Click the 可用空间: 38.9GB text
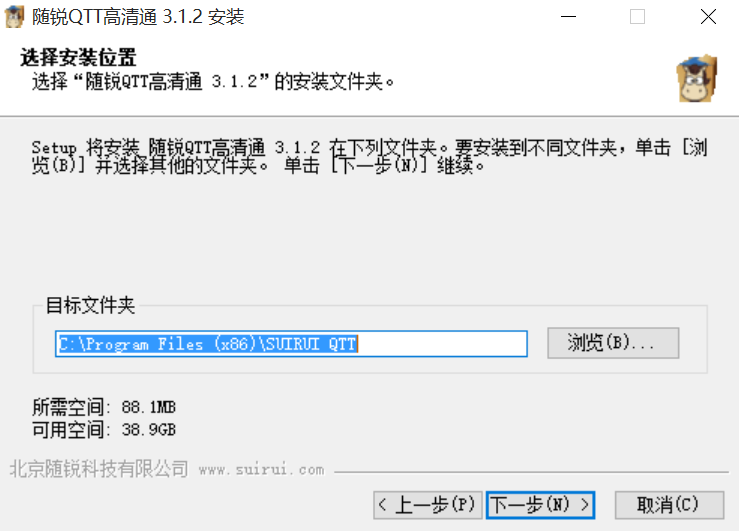Image resolution: width=739 pixels, height=531 pixels. (x=104, y=430)
